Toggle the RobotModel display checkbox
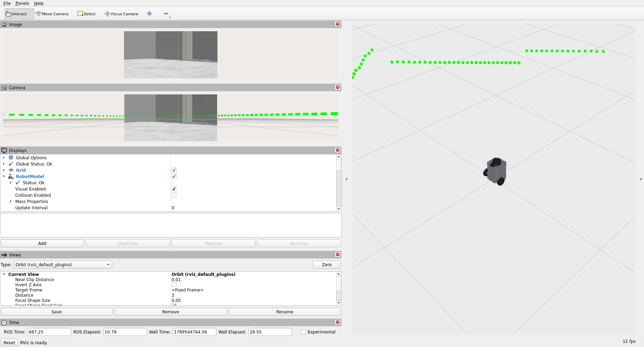Image resolution: width=644 pixels, height=347 pixels. (x=174, y=176)
